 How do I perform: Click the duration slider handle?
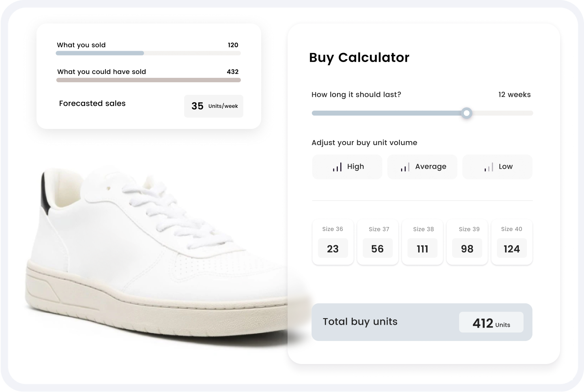(467, 113)
